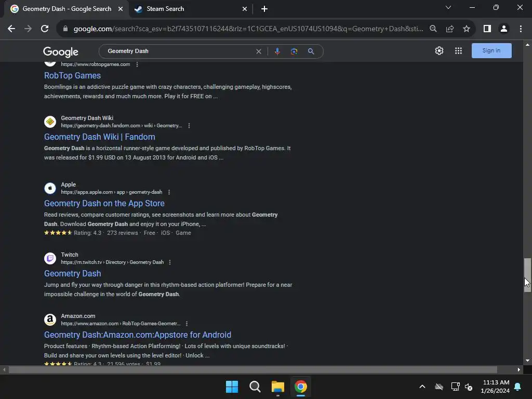Click OneDrive cloud tray icon

tap(438, 387)
